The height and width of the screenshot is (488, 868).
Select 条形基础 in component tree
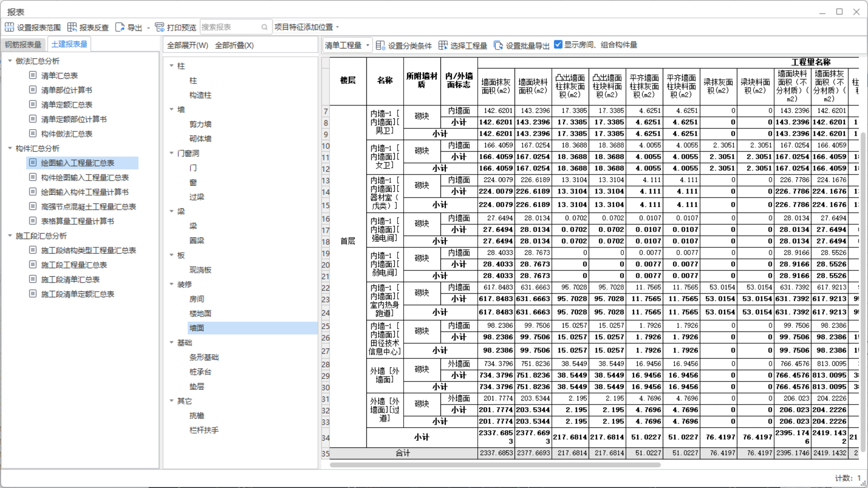pos(204,357)
